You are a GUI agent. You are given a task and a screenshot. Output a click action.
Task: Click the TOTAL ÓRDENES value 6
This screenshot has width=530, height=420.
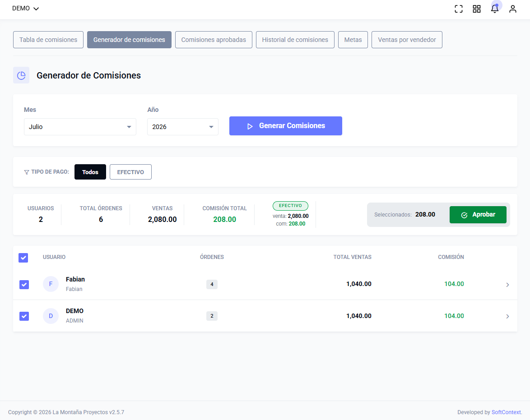coord(101,219)
